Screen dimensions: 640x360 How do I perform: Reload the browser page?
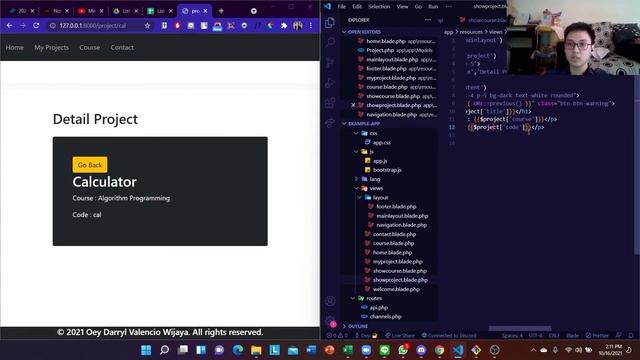pos(36,25)
